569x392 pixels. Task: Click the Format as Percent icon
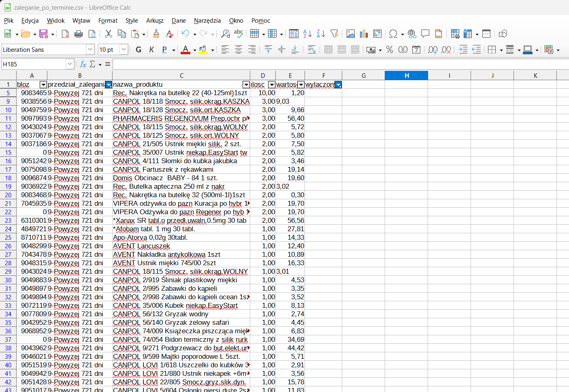pos(390,50)
